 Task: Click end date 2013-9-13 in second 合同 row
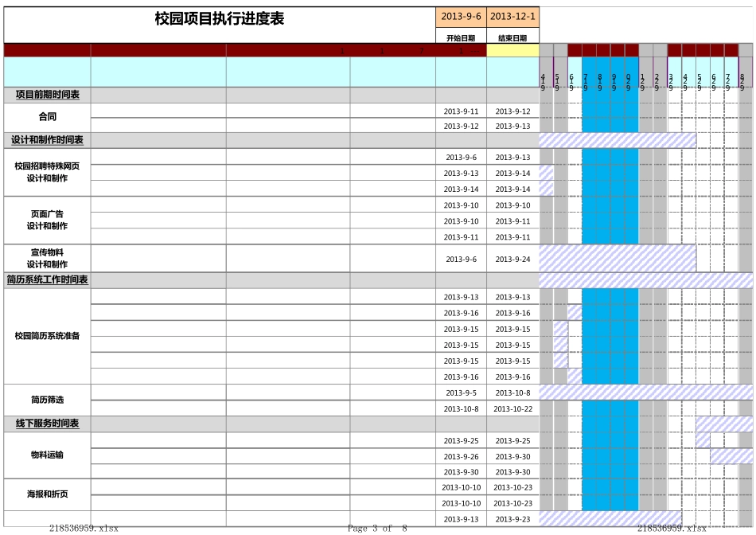click(512, 126)
